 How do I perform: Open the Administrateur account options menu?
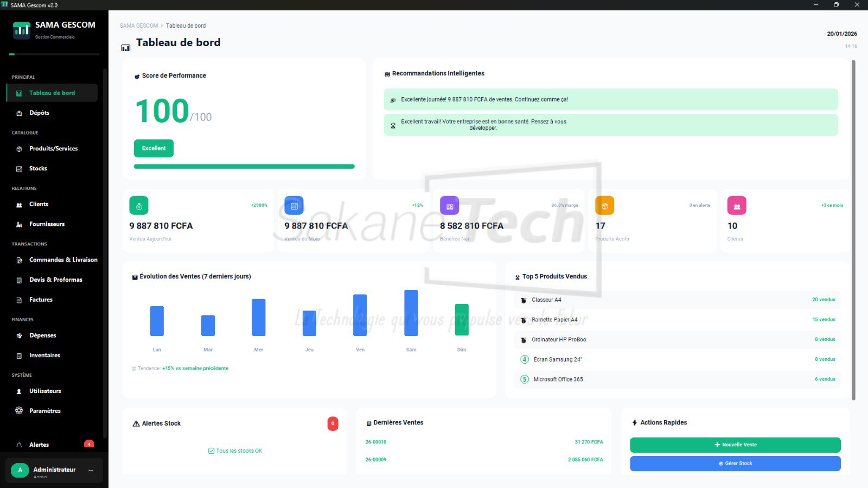[91, 470]
